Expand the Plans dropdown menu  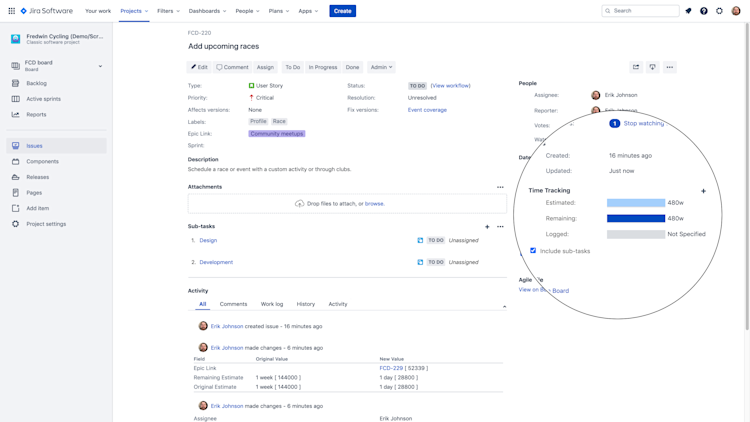click(279, 11)
